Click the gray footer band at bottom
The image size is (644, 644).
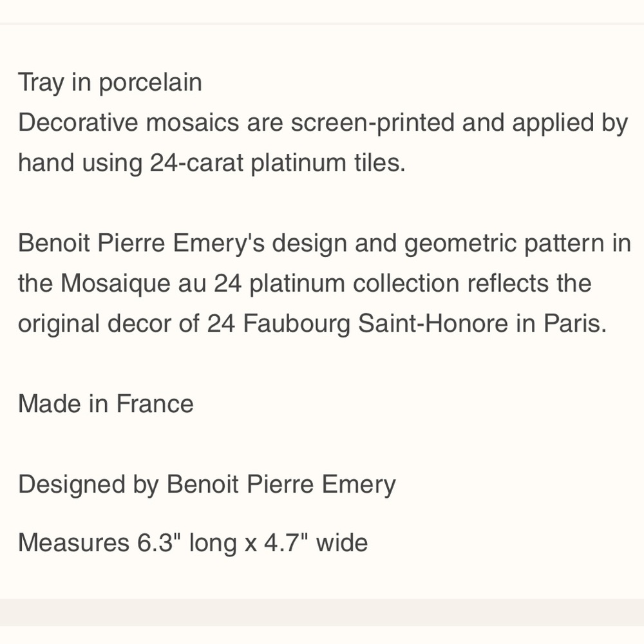322,612
